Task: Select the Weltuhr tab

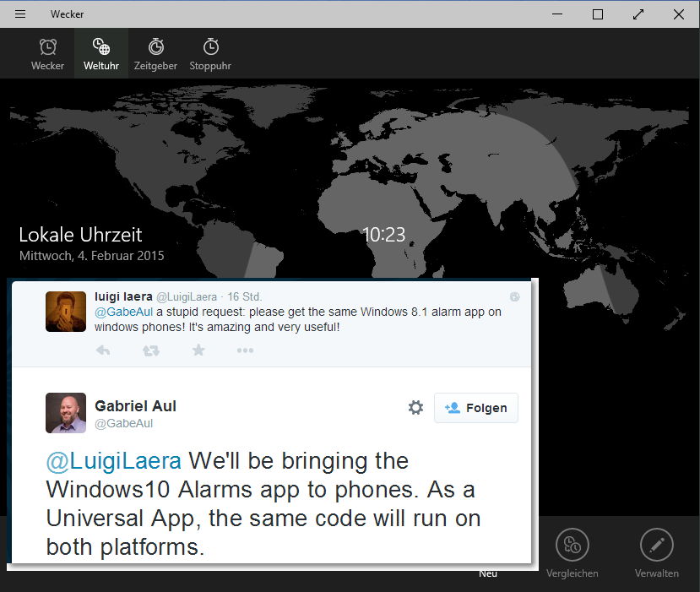Action: click(101, 54)
